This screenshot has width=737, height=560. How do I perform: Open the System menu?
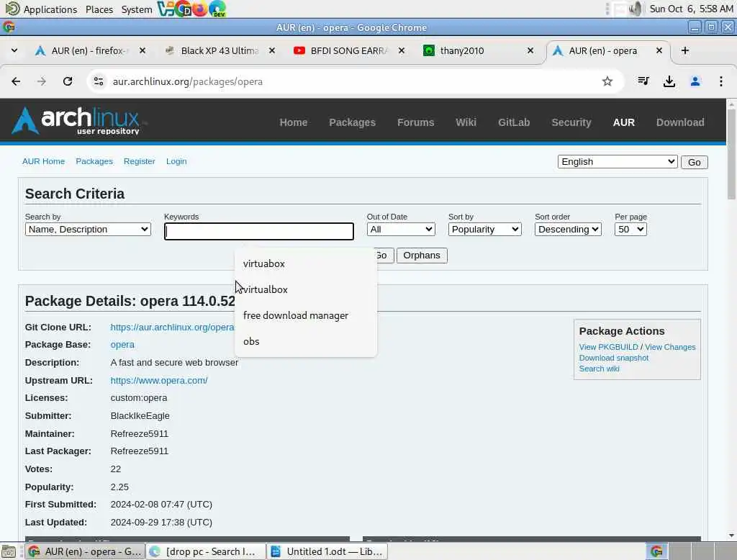tap(136, 9)
